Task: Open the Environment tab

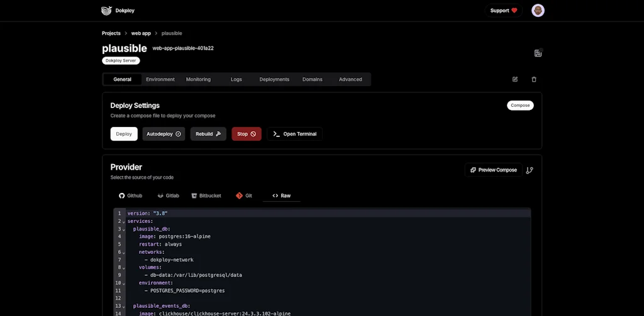Action: coord(160,79)
